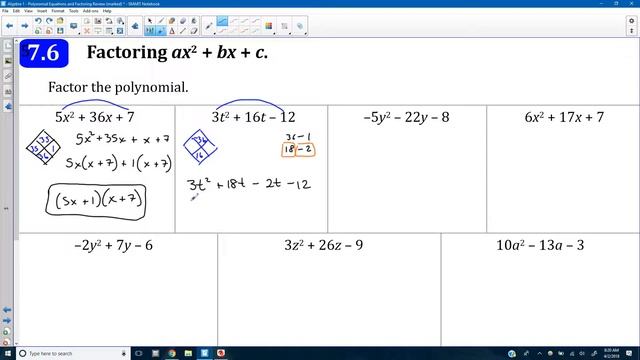The width and height of the screenshot is (640, 360).
Task: Delete the selected object with the red X
Action: (x=87, y=31)
